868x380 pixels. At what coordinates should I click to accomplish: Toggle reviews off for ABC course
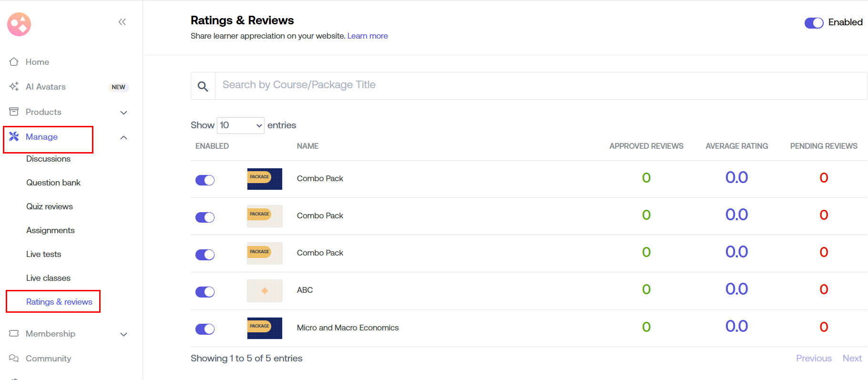click(x=205, y=292)
